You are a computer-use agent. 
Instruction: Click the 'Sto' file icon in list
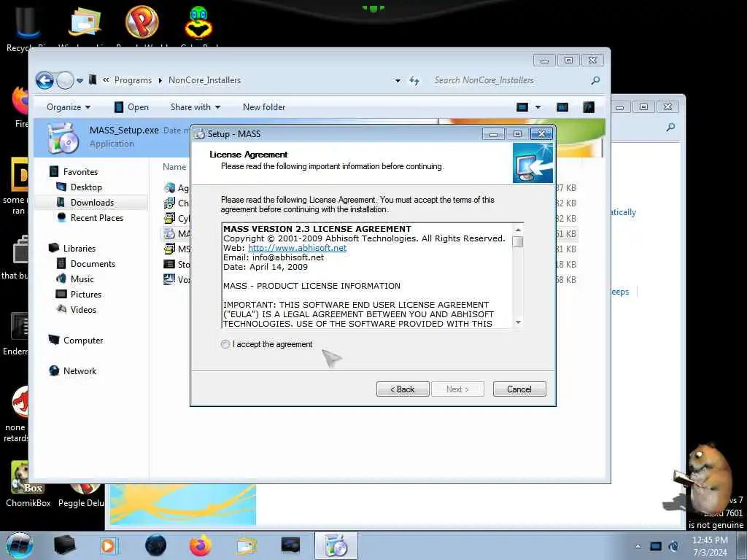pos(169,264)
